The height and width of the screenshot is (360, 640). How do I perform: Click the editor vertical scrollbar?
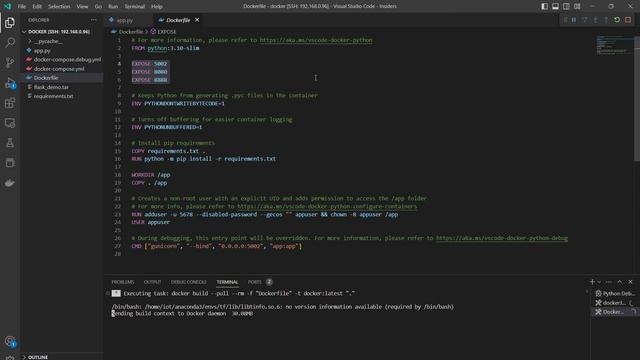pos(637,98)
